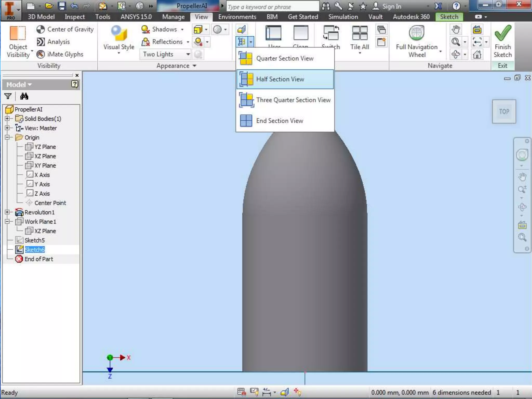Image resolution: width=532 pixels, height=399 pixels.
Task: Collapse the Origin folder node
Action: tap(7, 137)
